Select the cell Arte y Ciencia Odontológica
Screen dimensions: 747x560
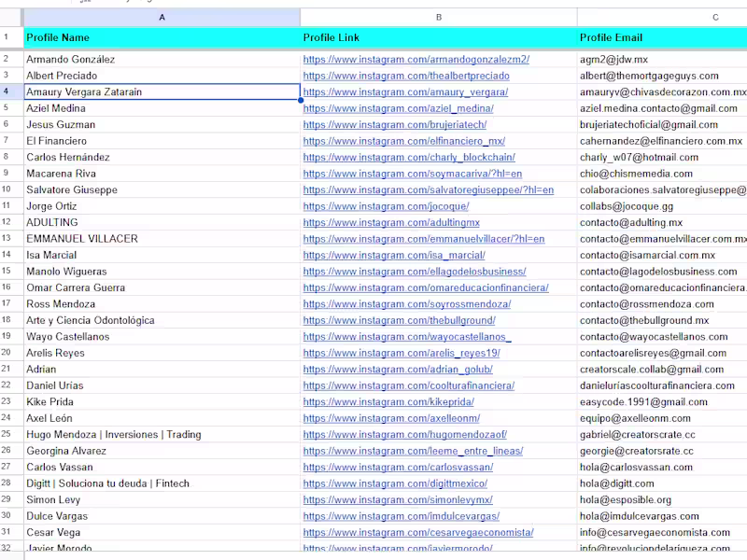point(162,320)
